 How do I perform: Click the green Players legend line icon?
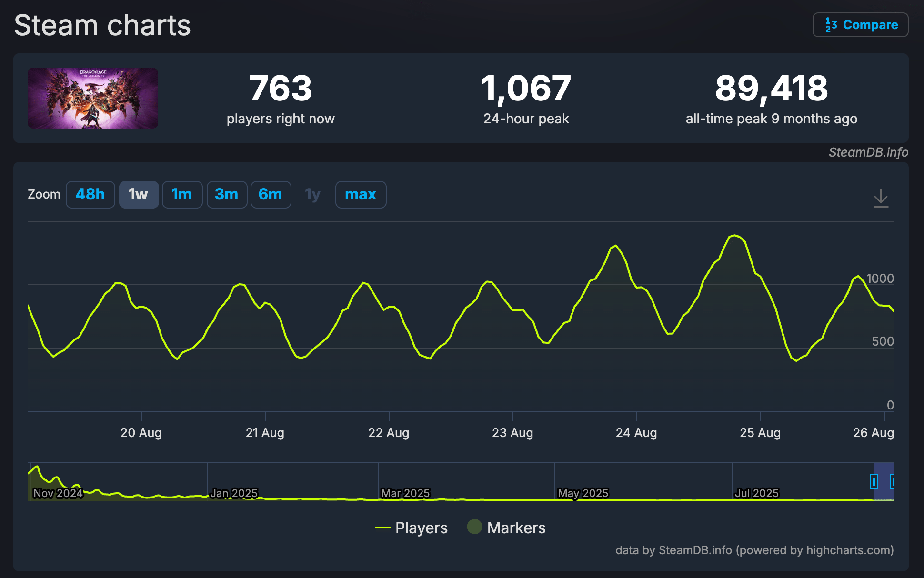tap(383, 528)
